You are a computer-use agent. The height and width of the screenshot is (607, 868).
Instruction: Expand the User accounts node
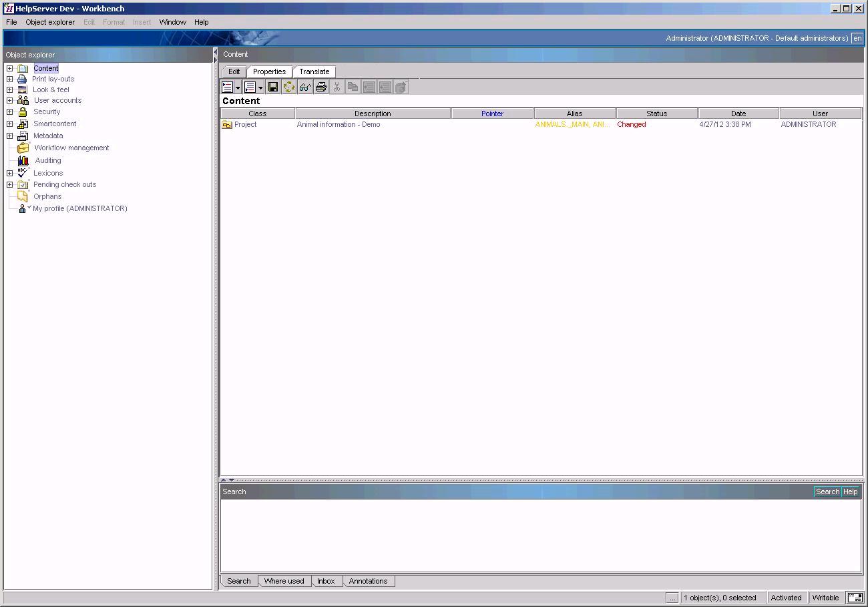click(9, 100)
